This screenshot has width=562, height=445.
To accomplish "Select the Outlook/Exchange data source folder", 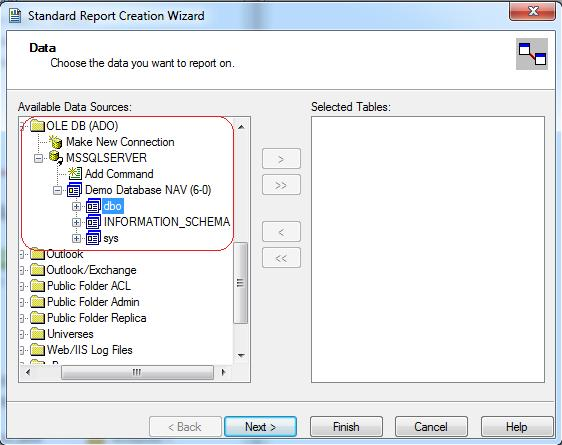I will pyautogui.click(x=91, y=270).
